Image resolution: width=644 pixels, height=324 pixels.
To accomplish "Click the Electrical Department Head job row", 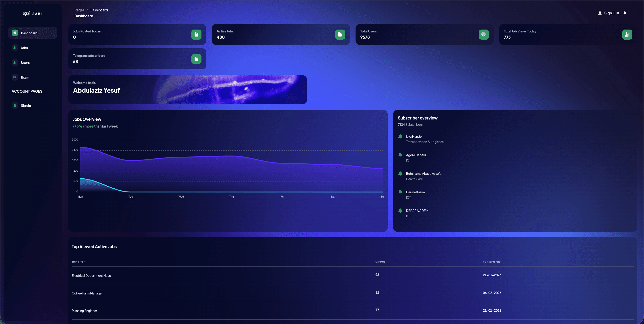I will [x=352, y=275].
